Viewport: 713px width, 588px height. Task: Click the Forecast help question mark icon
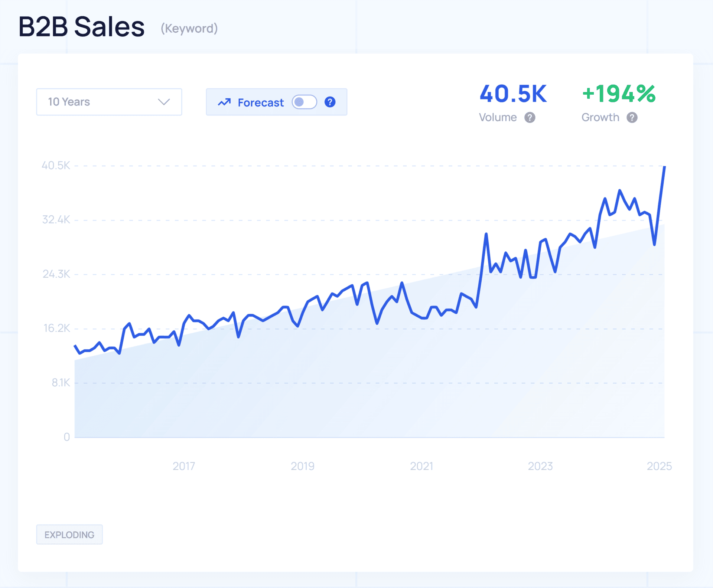pyautogui.click(x=330, y=102)
